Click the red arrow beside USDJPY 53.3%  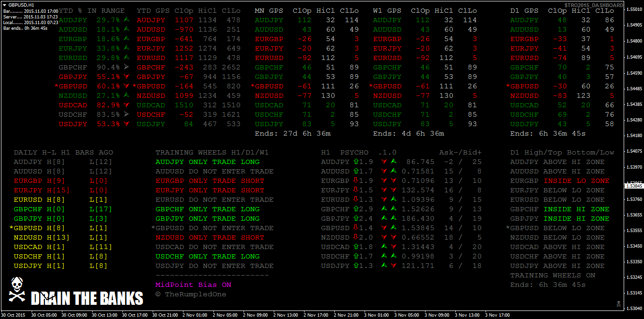[126, 124]
